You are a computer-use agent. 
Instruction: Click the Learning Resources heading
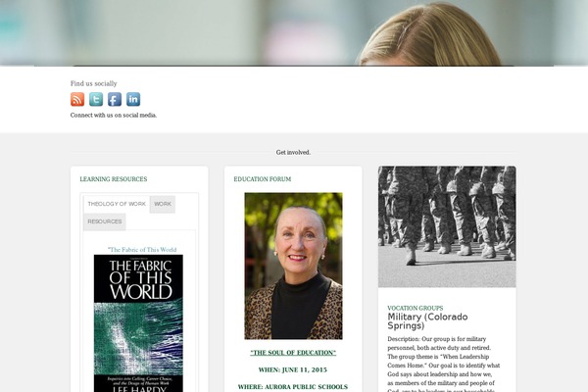point(114,179)
